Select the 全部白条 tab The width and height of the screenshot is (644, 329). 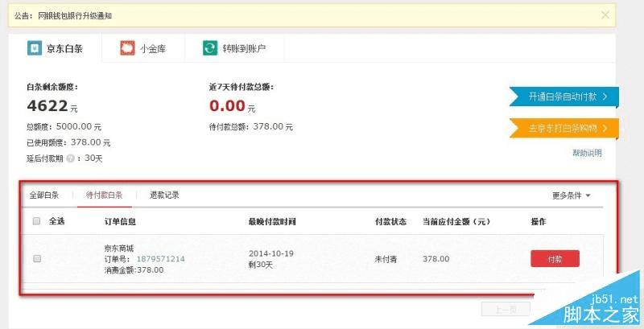pos(44,195)
